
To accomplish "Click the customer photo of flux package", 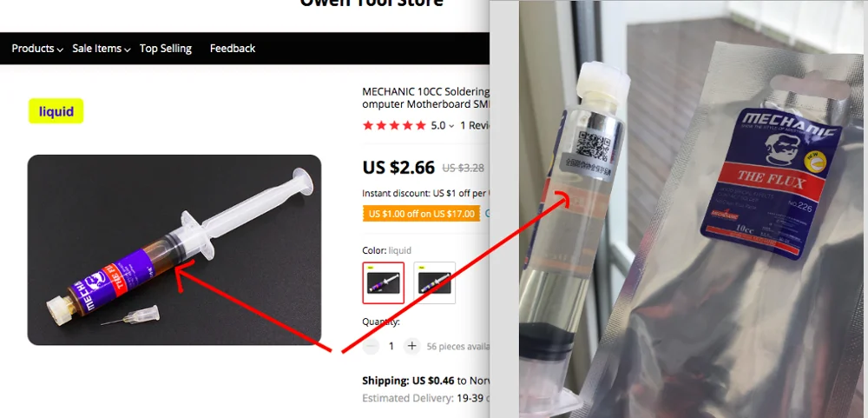I will pos(693,209).
